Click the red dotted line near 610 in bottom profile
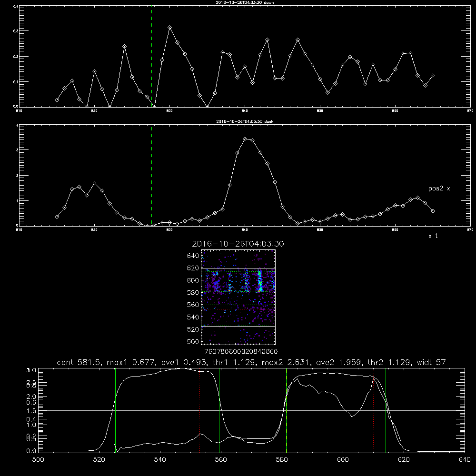476x476 pixels. point(373,410)
